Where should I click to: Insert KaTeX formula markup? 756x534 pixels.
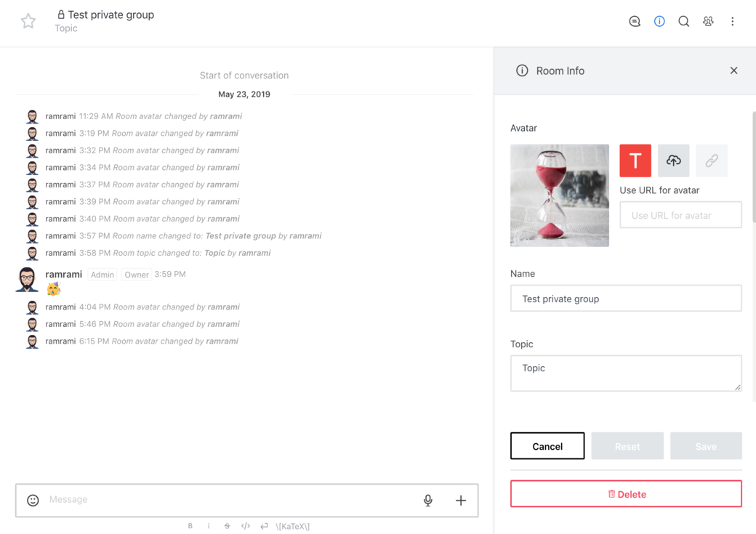pos(293,526)
